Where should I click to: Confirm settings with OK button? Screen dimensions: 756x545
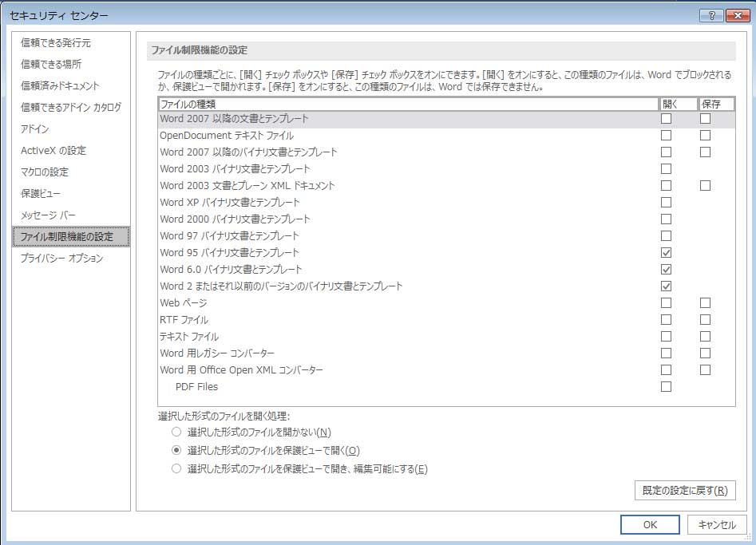point(650,524)
